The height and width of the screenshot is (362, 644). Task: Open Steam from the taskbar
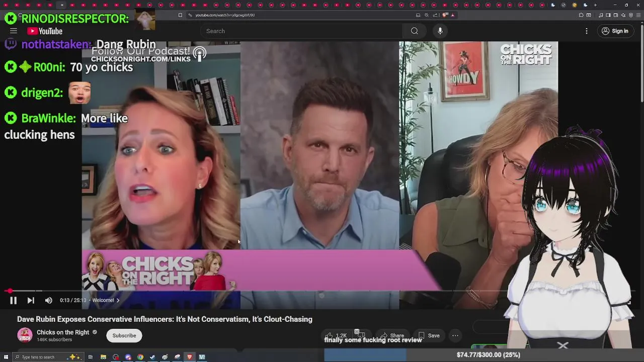152,357
